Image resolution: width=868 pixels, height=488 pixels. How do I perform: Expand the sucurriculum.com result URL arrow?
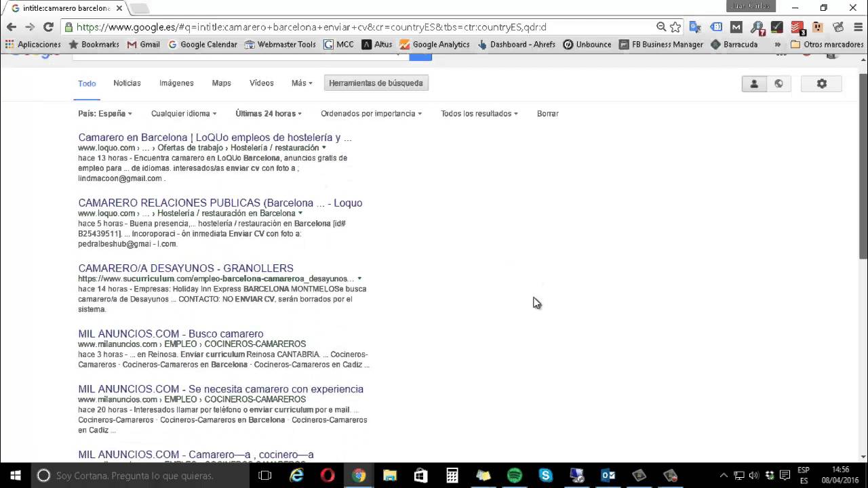359,279
